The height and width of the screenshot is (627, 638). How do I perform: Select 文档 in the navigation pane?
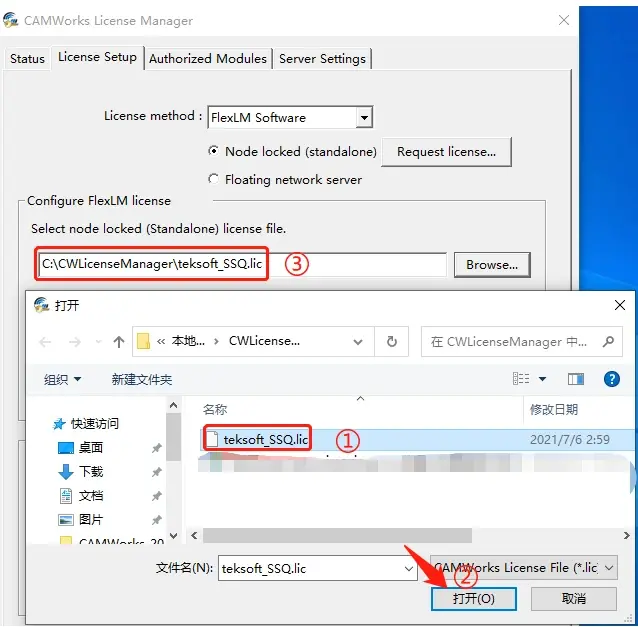pos(81,496)
